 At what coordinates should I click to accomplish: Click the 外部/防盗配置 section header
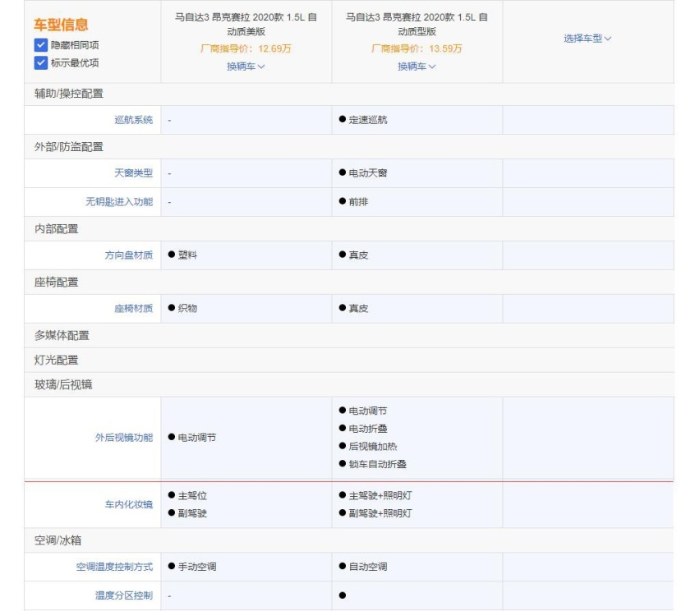coord(69,147)
